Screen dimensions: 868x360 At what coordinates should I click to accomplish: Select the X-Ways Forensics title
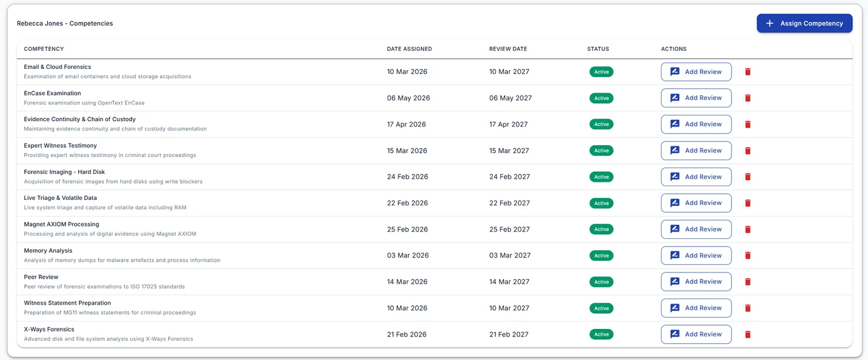49,329
